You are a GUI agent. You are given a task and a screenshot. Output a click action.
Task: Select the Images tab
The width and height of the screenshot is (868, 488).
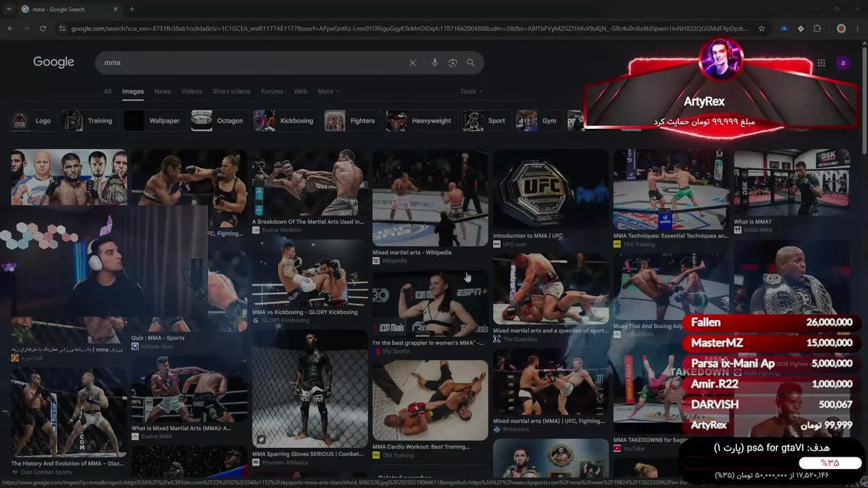coord(133,91)
